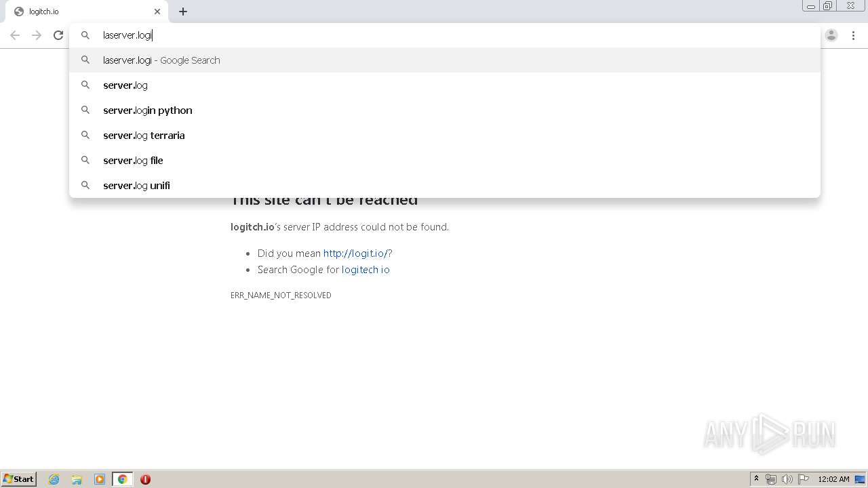
Task: Click the search icon in the address bar
Action: (85, 35)
